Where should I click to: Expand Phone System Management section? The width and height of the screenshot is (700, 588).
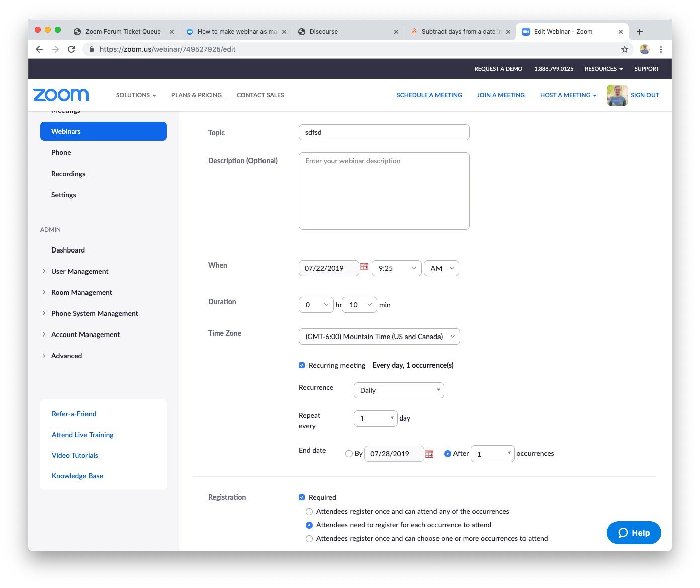[x=95, y=313]
